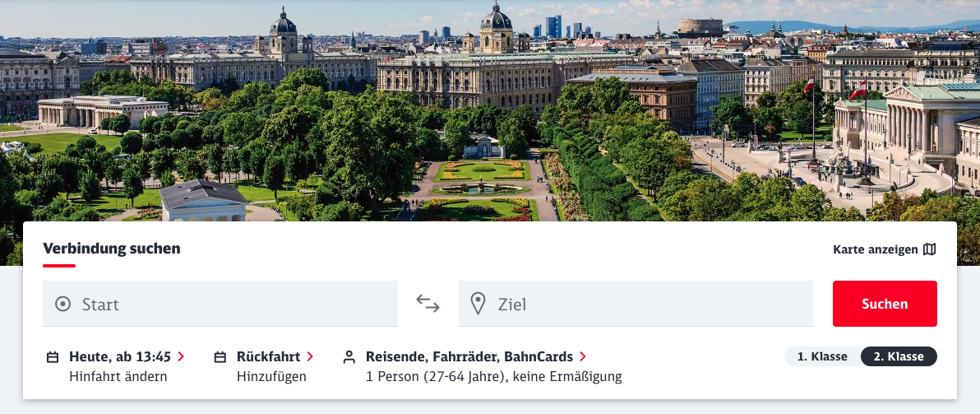Click the map icon beside Karte anzeigen
The width and height of the screenshot is (980, 414).
coord(929,249)
